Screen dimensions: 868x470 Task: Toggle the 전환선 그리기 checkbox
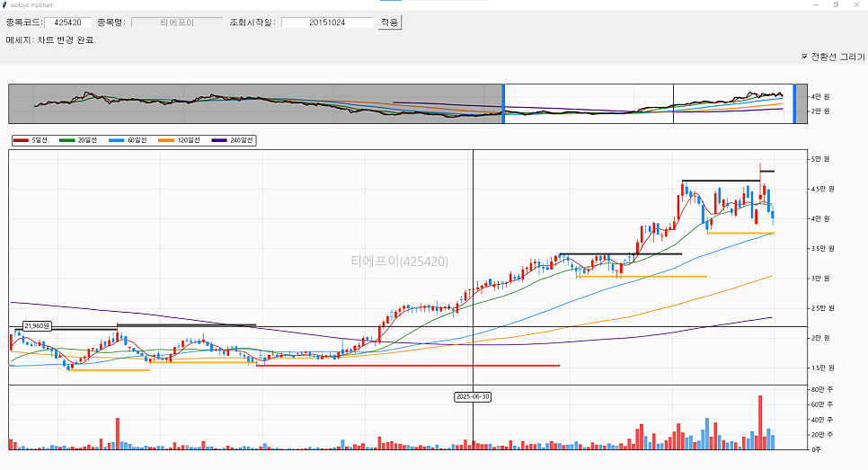coord(805,57)
